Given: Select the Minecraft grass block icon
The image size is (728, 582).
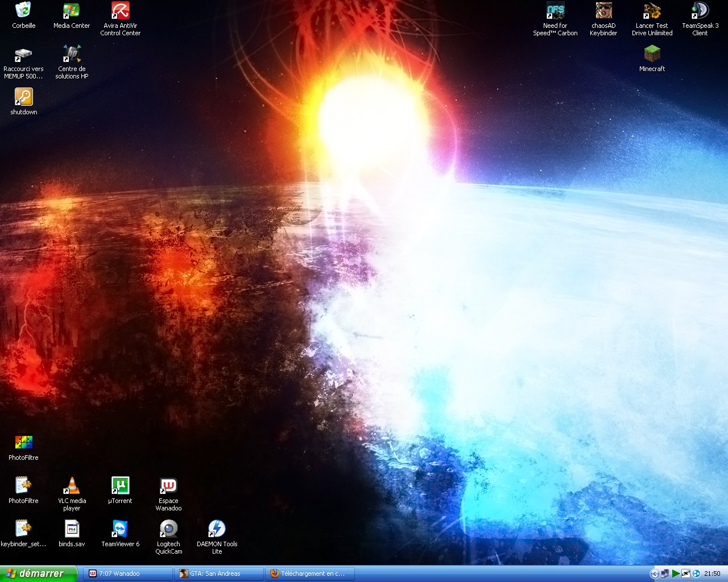Looking at the screenshot, I should tap(652, 59).
